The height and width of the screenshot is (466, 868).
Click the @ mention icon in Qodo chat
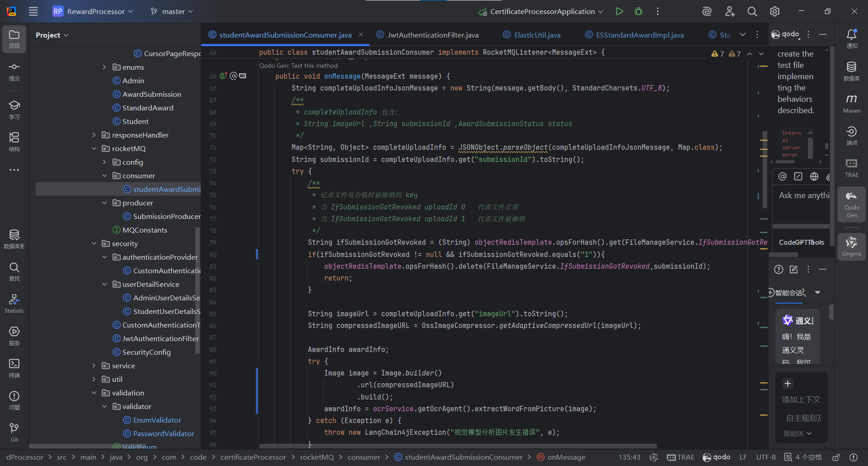click(783, 176)
